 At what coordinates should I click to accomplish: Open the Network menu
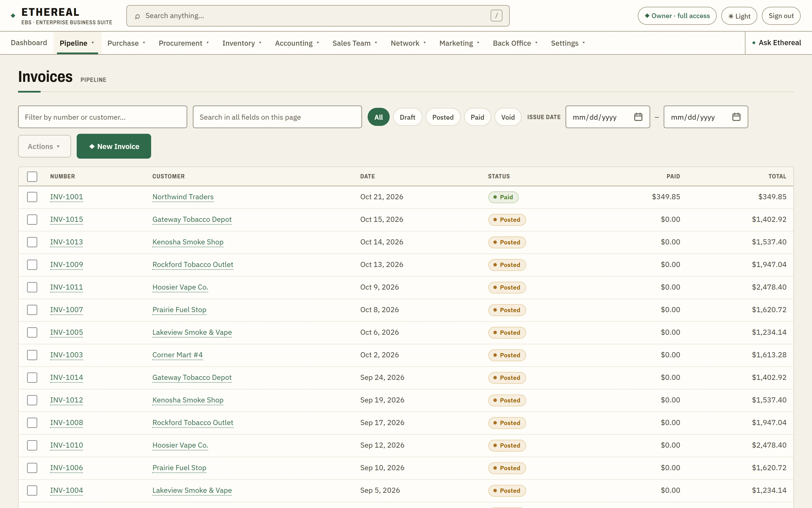click(408, 43)
